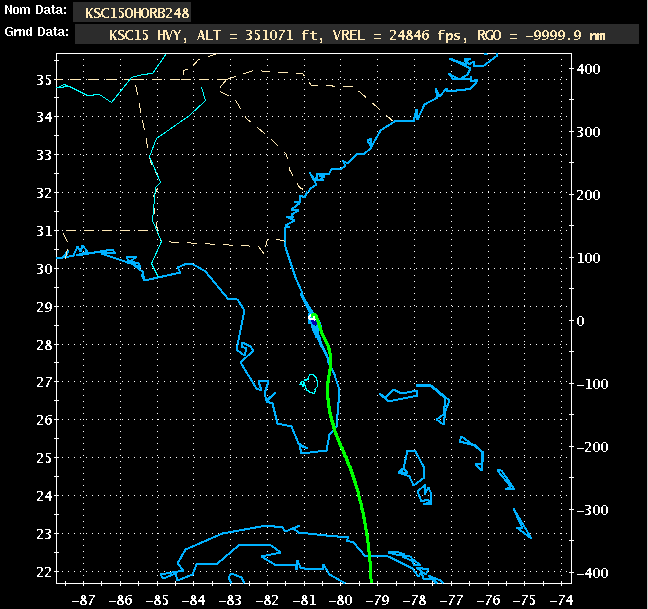
Task: Click range label -200 on the right axis
Action: point(593,447)
